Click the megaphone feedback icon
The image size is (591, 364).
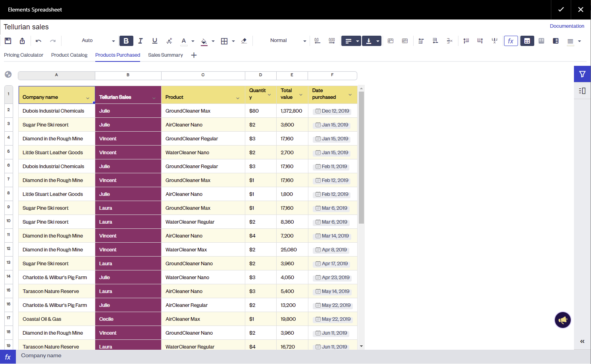[562, 320]
